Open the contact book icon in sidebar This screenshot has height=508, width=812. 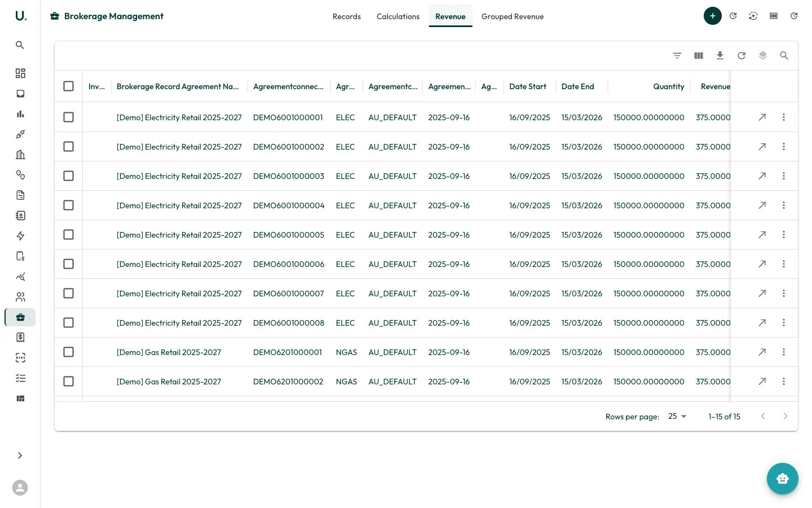(20, 216)
